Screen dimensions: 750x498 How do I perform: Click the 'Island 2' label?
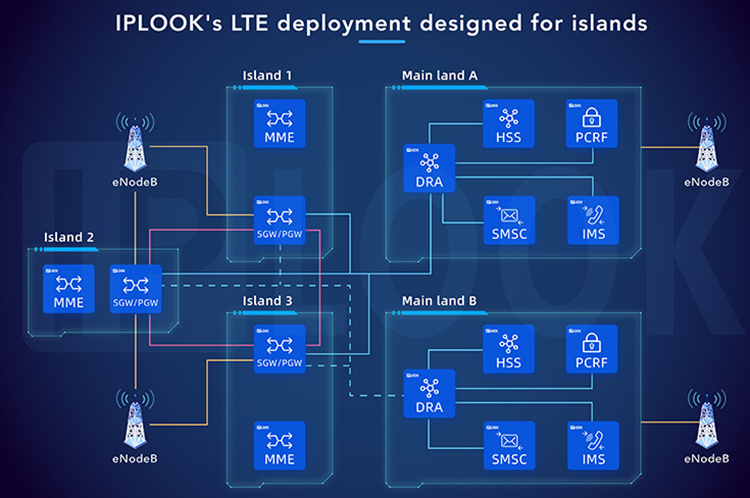[x=69, y=237]
